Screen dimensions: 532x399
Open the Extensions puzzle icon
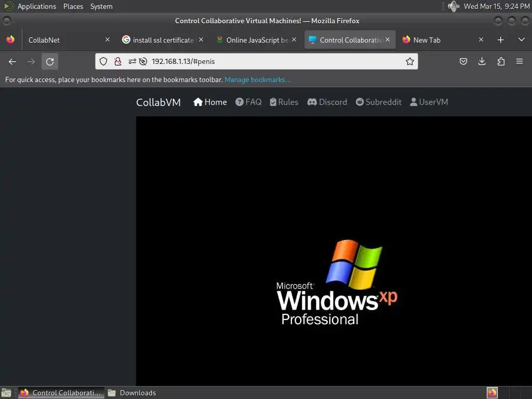501,61
